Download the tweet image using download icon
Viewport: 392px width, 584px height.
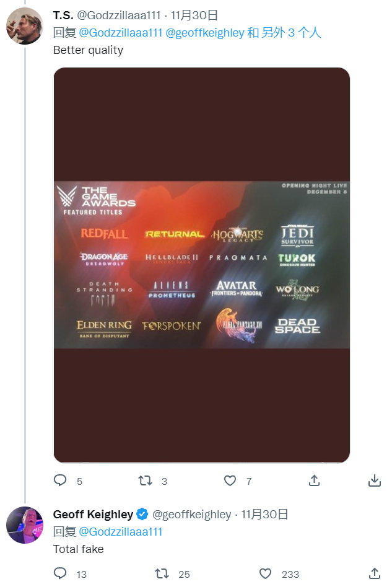(x=375, y=480)
